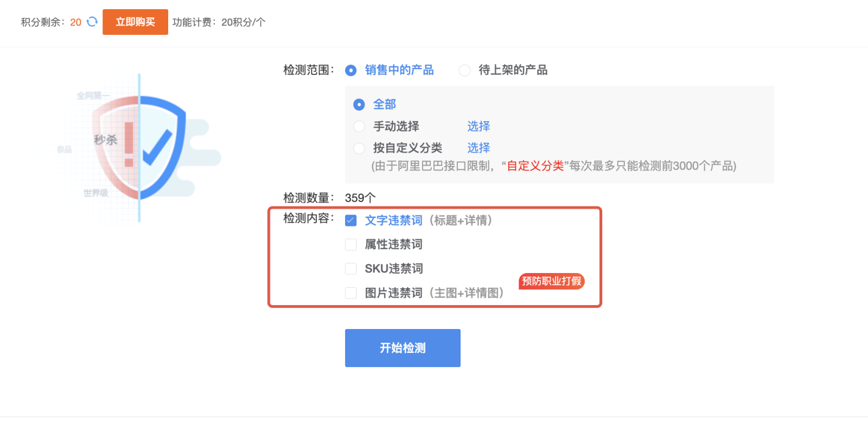Click the 检测数量 359个 value

pyautogui.click(x=360, y=198)
